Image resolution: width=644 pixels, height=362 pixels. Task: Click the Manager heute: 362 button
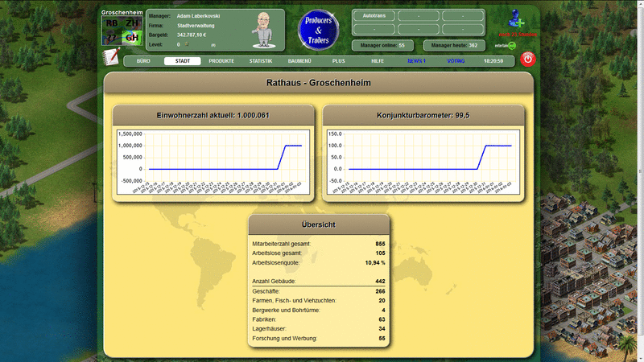[454, 46]
